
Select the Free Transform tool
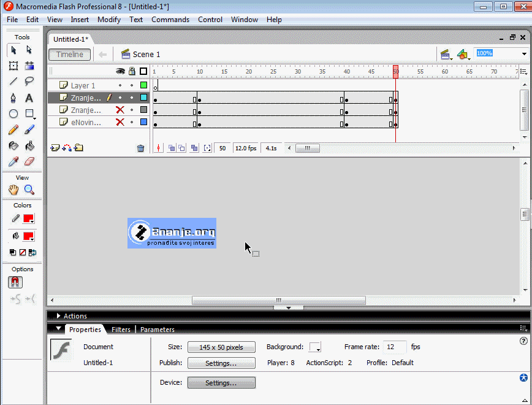click(13, 66)
